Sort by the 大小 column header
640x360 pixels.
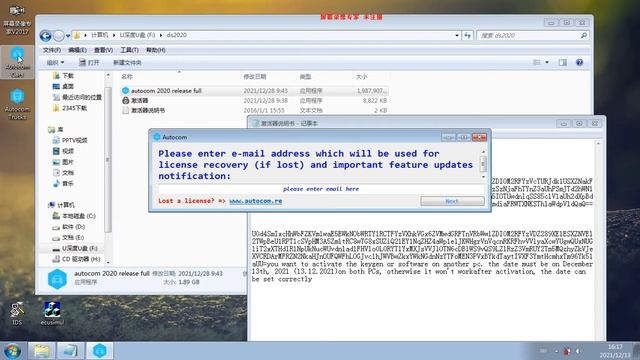click(362, 76)
